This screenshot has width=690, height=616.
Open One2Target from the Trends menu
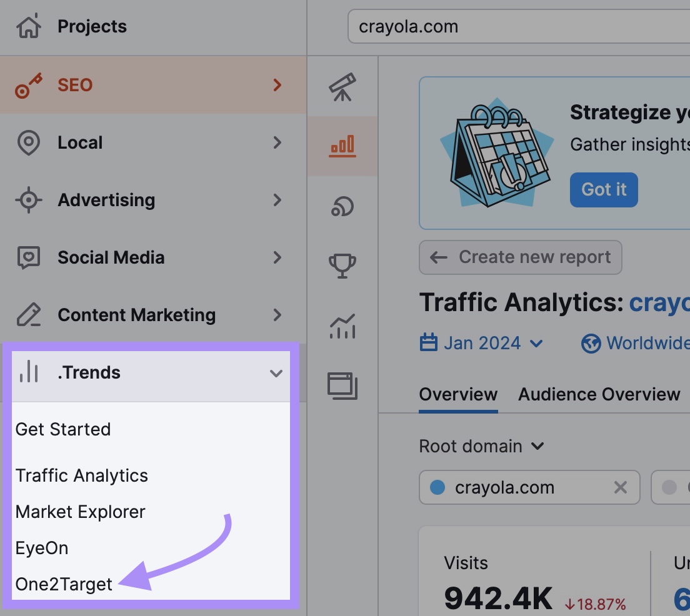(63, 584)
